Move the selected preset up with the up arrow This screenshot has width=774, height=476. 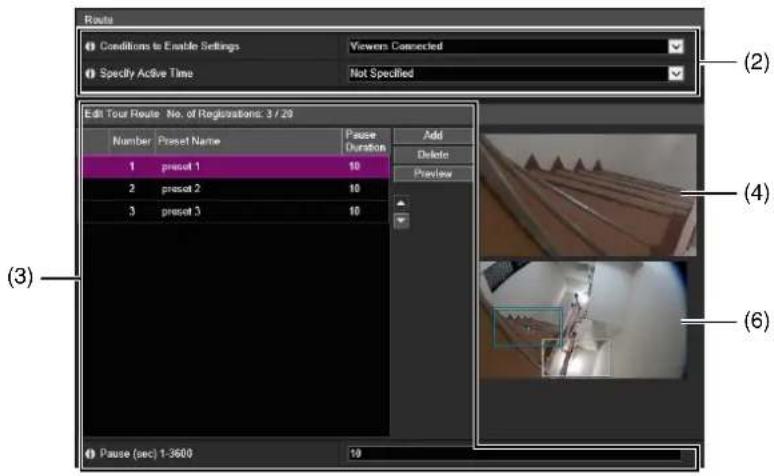click(x=401, y=203)
